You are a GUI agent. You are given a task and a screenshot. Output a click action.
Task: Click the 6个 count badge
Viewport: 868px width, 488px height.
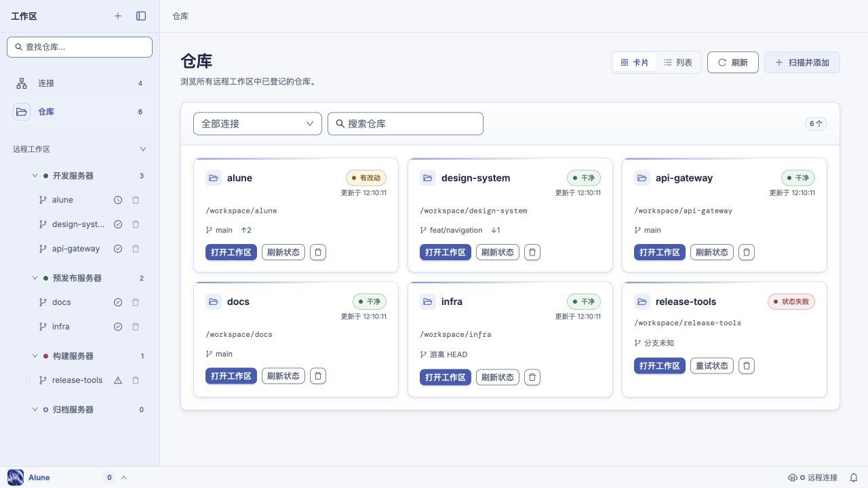pos(816,123)
